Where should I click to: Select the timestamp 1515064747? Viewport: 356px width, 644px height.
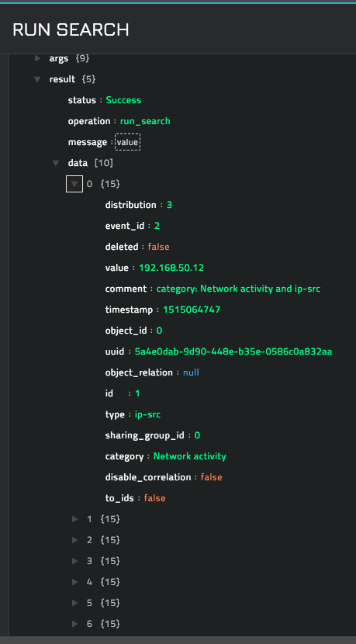192,310
